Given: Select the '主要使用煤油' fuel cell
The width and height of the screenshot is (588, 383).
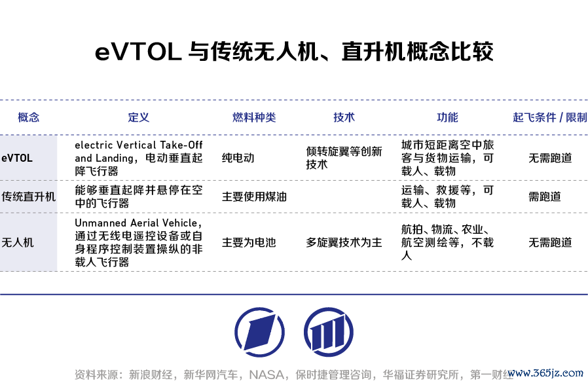Looking at the screenshot, I should 254,196.
